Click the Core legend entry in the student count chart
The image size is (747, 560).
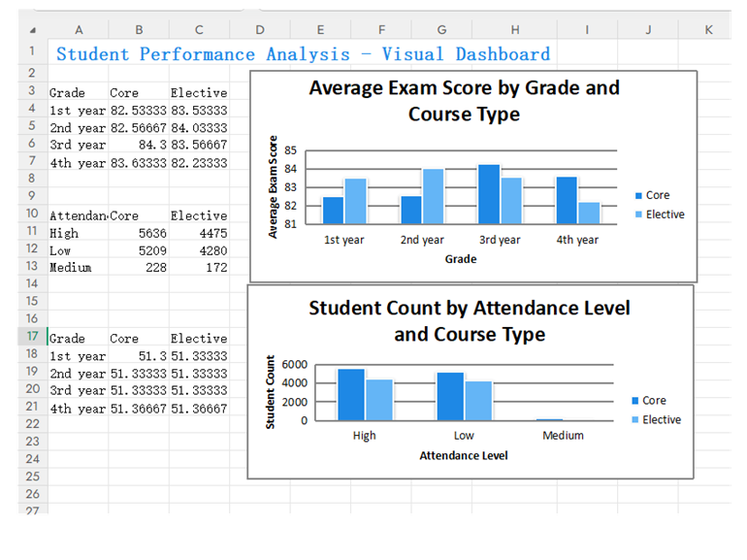point(649,400)
